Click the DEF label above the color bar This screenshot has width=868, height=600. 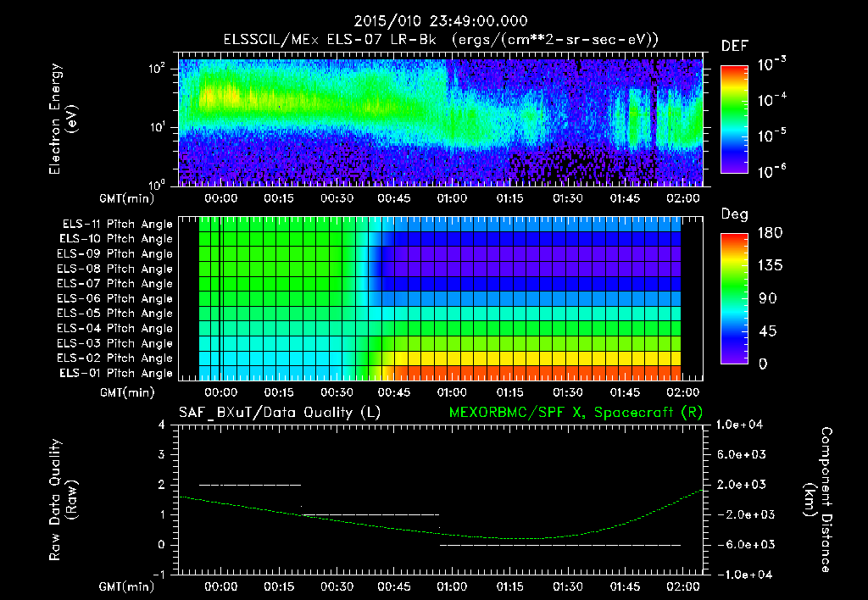click(735, 47)
